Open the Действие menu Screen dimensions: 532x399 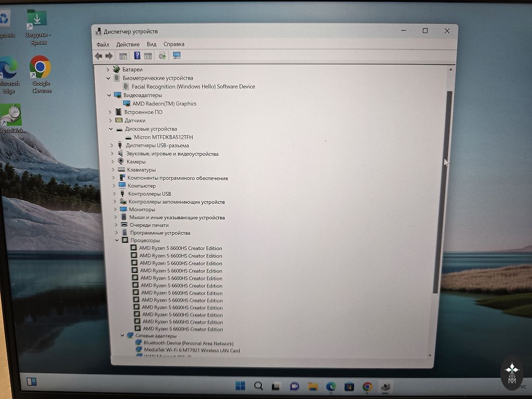pyautogui.click(x=128, y=45)
